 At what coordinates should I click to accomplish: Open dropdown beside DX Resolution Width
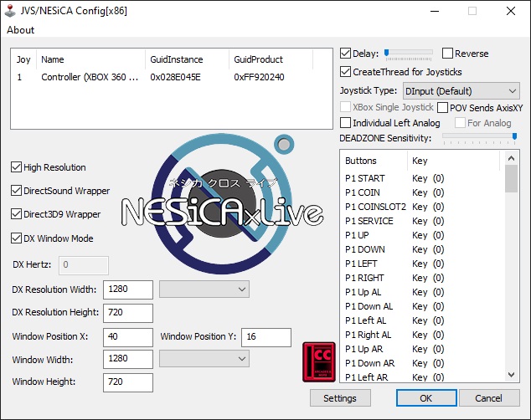coord(204,289)
